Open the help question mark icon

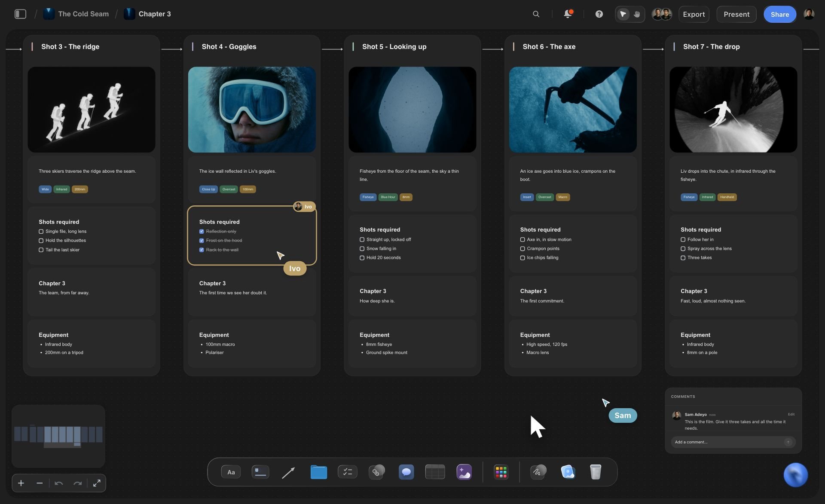point(599,14)
